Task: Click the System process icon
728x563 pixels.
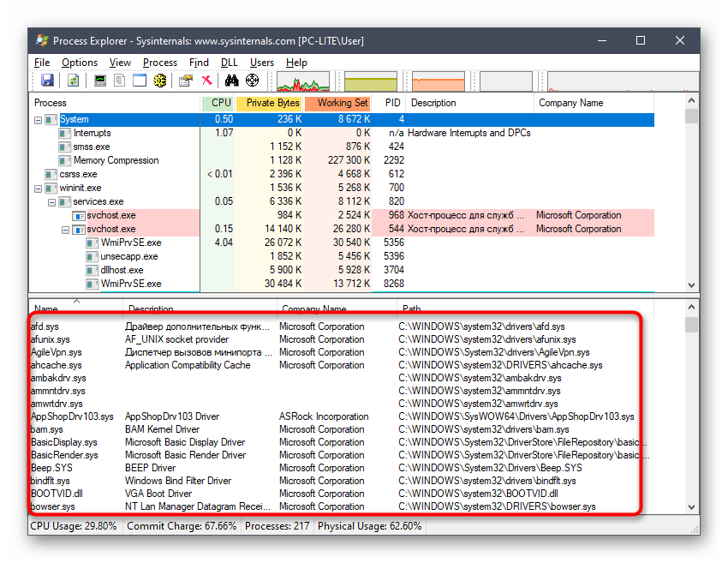Action: pos(51,119)
